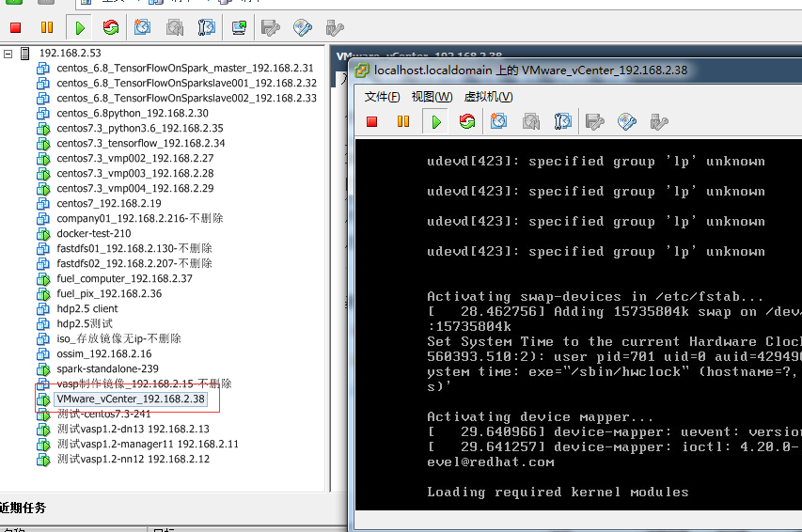
Task: Select company01_192.168.2.216 VM
Action: 140,218
